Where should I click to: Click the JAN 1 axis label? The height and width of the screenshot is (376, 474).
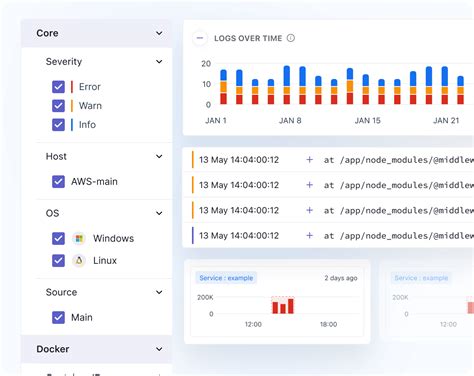point(216,121)
